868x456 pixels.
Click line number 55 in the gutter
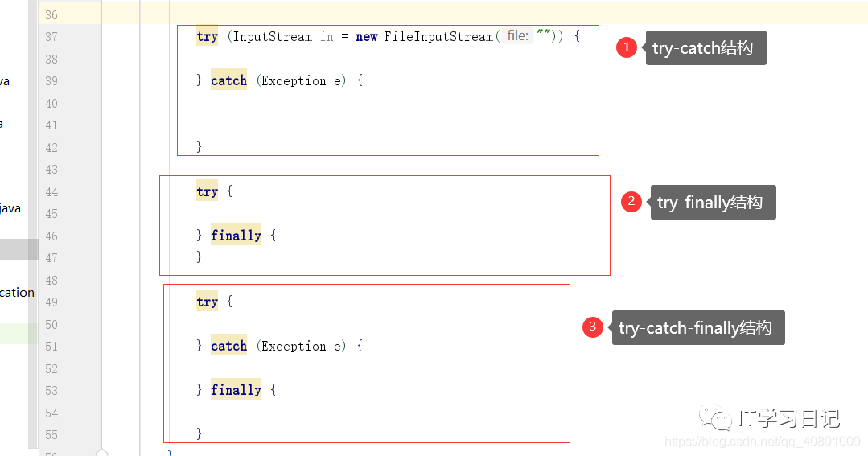point(51,435)
